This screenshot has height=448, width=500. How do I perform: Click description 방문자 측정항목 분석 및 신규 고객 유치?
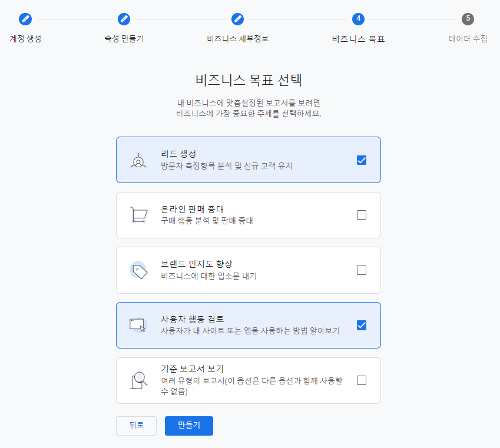226,166
